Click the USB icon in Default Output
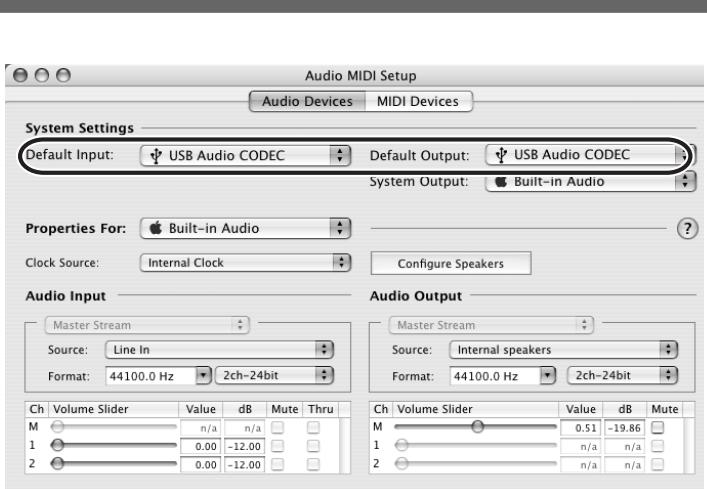Viewport: 707px width, 489px height. point(501,155)
